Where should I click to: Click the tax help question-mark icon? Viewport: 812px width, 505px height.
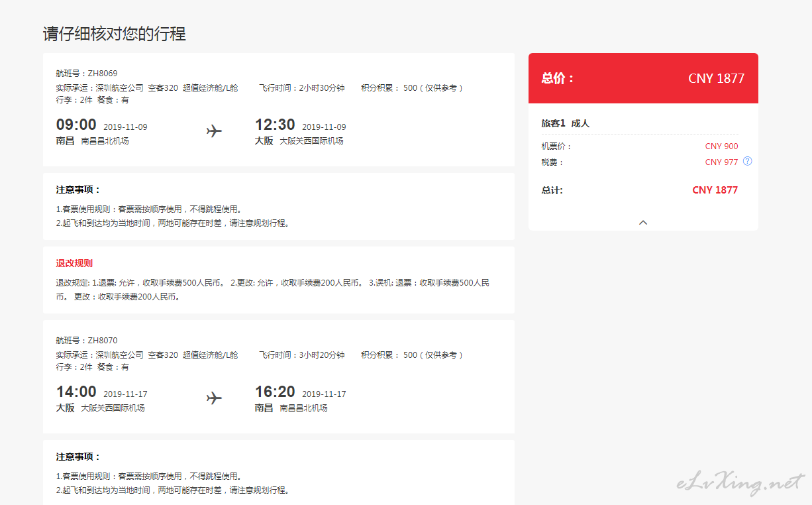tap(747, 161)
